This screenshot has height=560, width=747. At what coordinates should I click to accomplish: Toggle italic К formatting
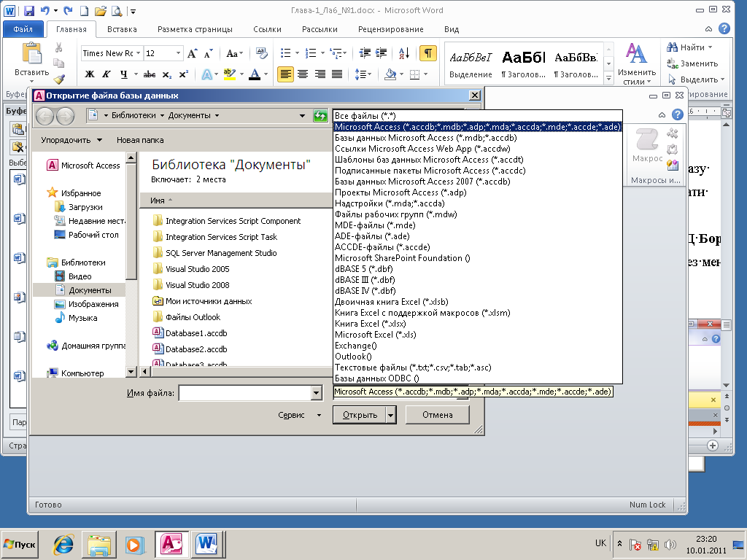[x=107, y=74]
